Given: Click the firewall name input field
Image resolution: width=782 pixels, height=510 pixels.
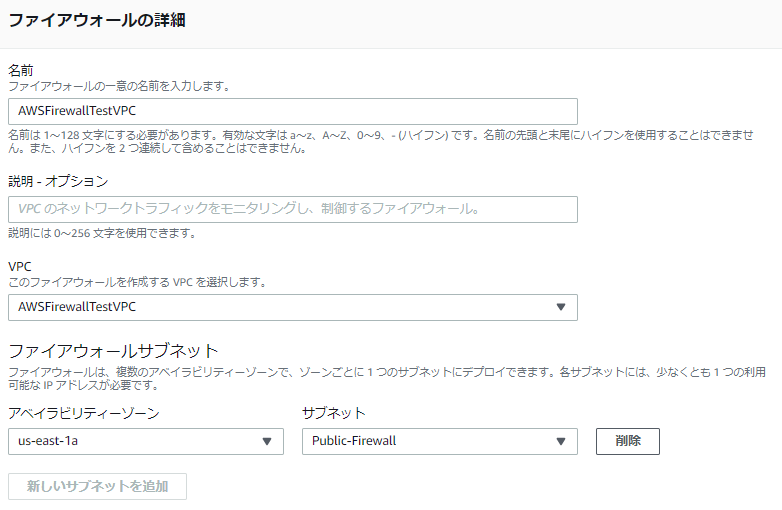Looking at the screenshot, I should click(293, 111).
